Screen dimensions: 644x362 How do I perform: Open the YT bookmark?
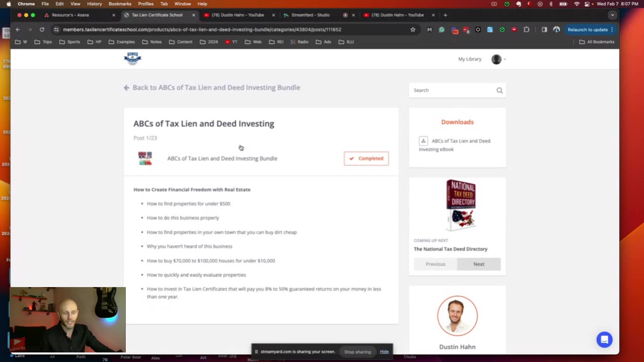click(231, 42)
